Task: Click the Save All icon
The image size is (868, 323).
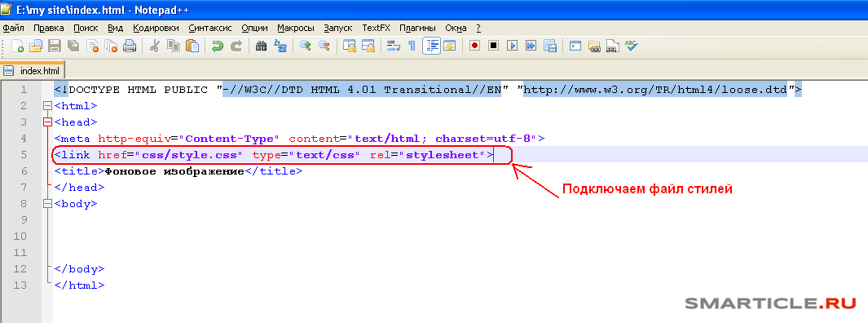Action: click(73, 46)
